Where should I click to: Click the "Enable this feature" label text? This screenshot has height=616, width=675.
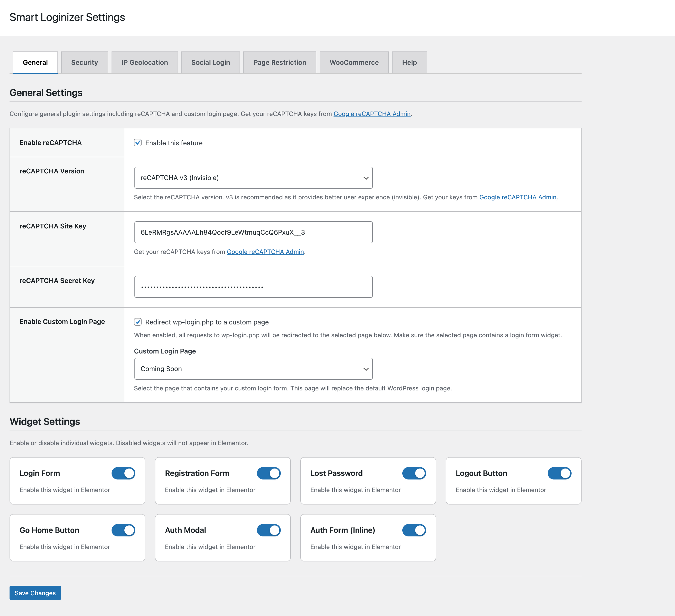click(174, 143)
